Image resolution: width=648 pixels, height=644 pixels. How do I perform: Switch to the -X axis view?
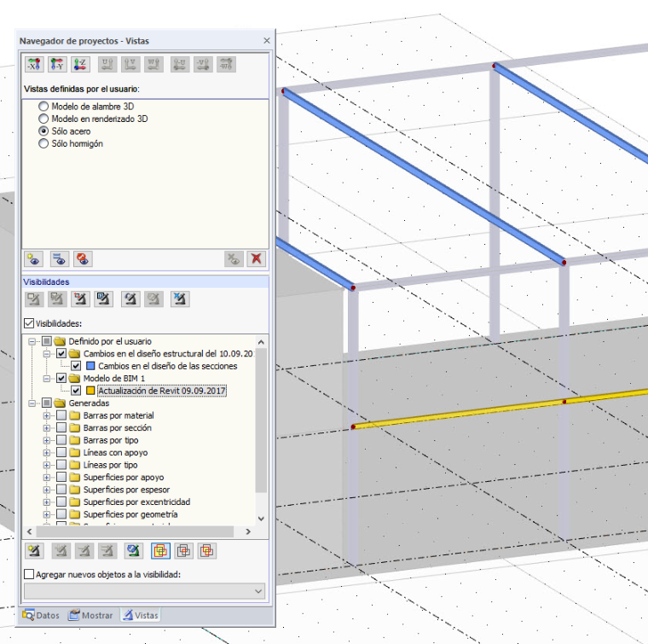coord(34,65)
